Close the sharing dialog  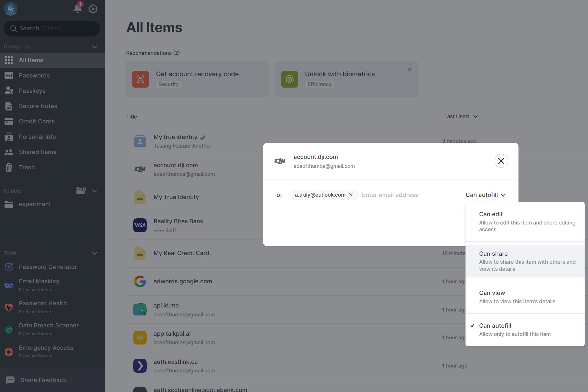tap(501, 161)
